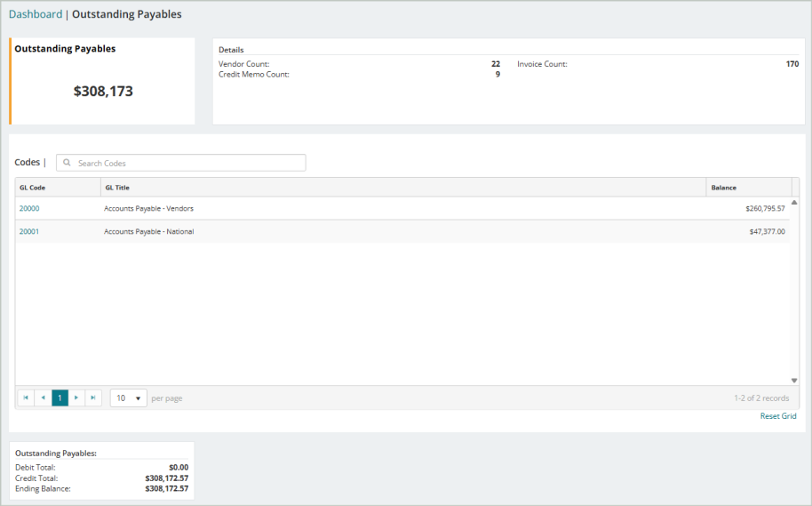Sort by the Balance column header

point(749,188)
